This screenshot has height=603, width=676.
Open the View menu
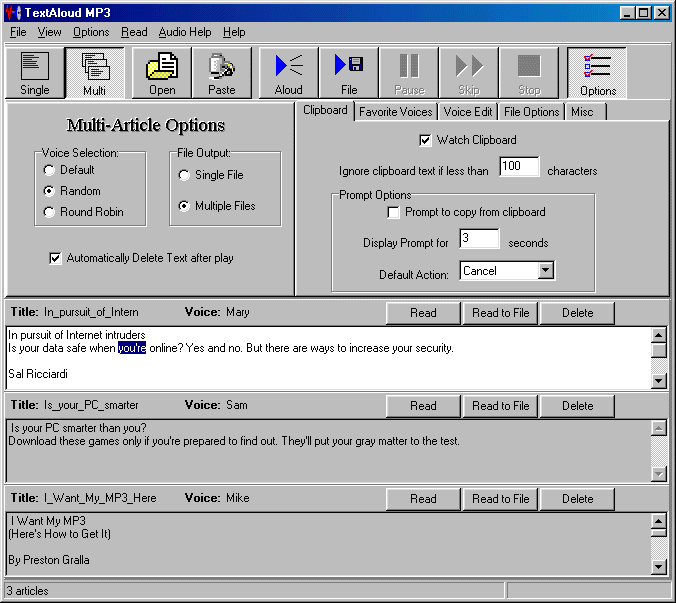pos(49,32)
